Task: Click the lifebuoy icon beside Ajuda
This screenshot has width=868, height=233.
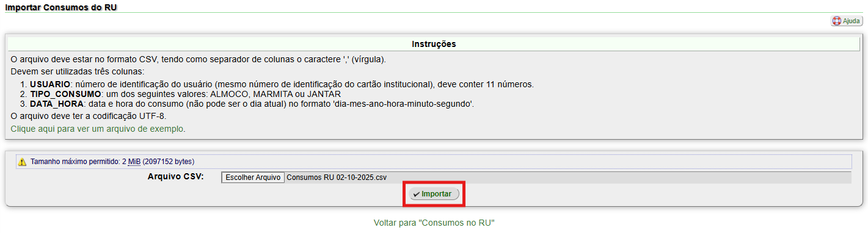Action: pyautogui.click(x=837, y=21)
